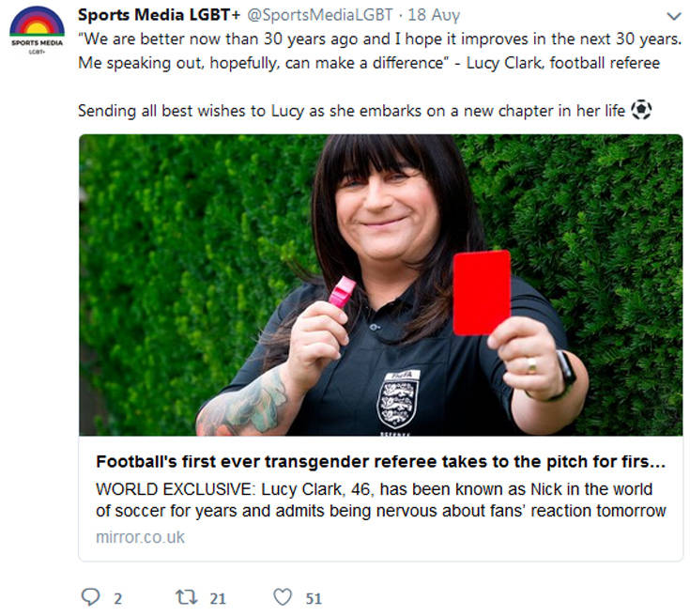Click the WORLD EXCLUSIVE article description
The width and height of the screenshot is (690, 616).
coord(380,500)
